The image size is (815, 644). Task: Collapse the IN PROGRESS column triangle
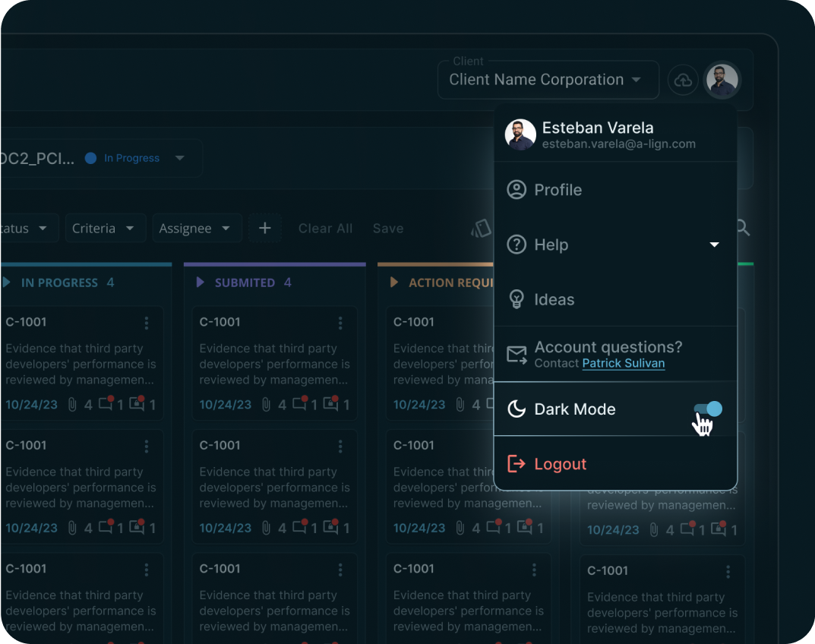coord(7,283)
